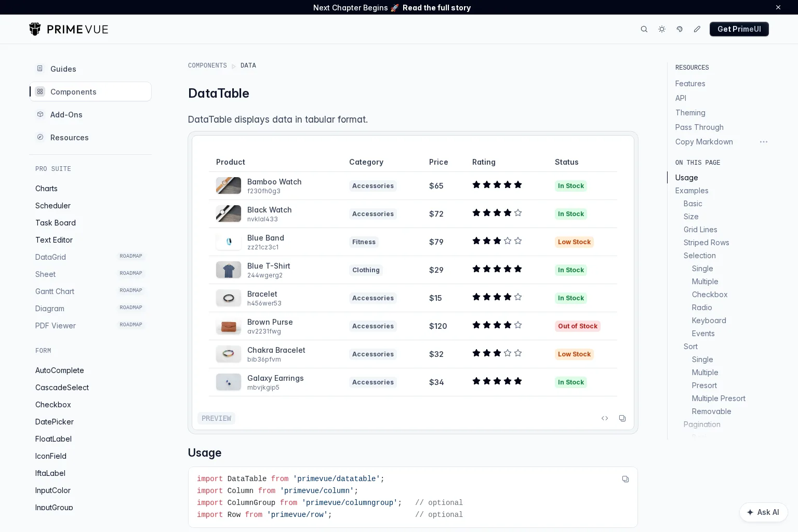
Task: Click the COMPONENTS breadcrumb
Action: (207, 65)
